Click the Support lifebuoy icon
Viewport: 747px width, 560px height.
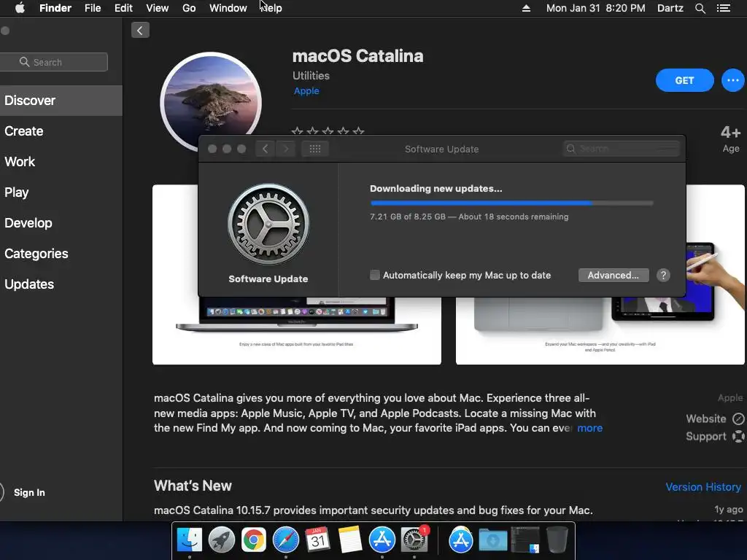pyautogui.click(x=738, y=436)
